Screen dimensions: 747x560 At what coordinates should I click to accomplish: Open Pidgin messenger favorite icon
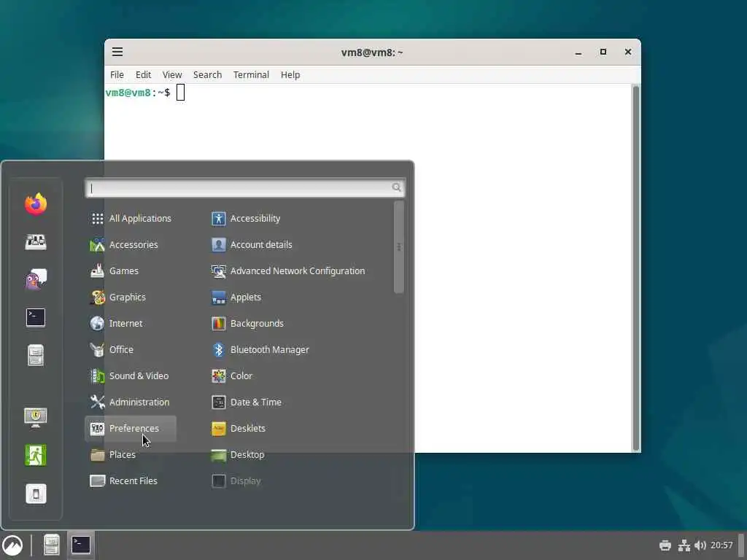pos(36,279)
